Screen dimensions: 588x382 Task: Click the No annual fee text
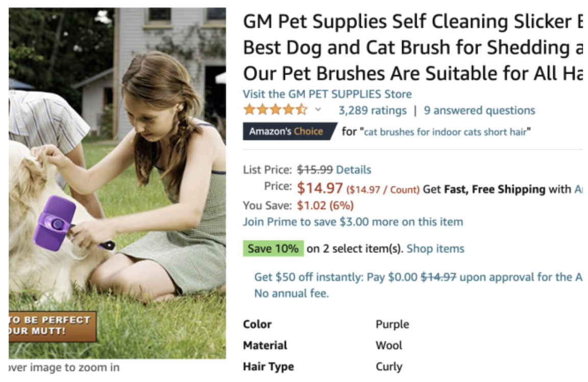click(291, 293)
